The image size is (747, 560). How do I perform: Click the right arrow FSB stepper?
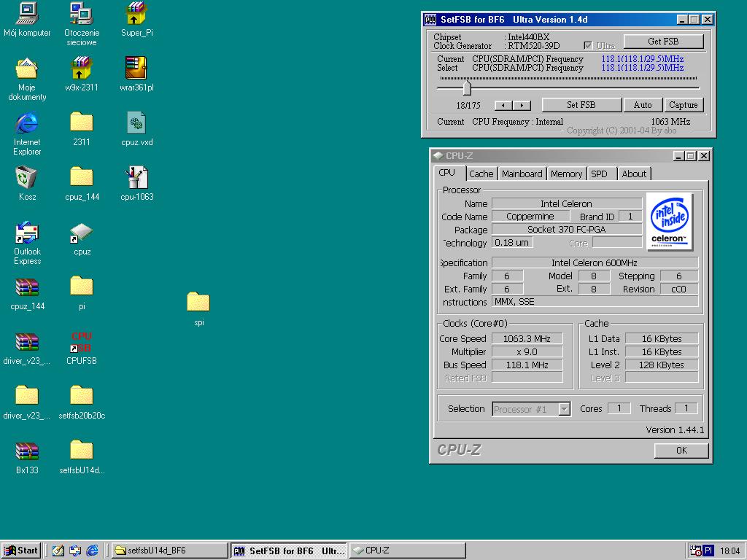click(522, 105)
